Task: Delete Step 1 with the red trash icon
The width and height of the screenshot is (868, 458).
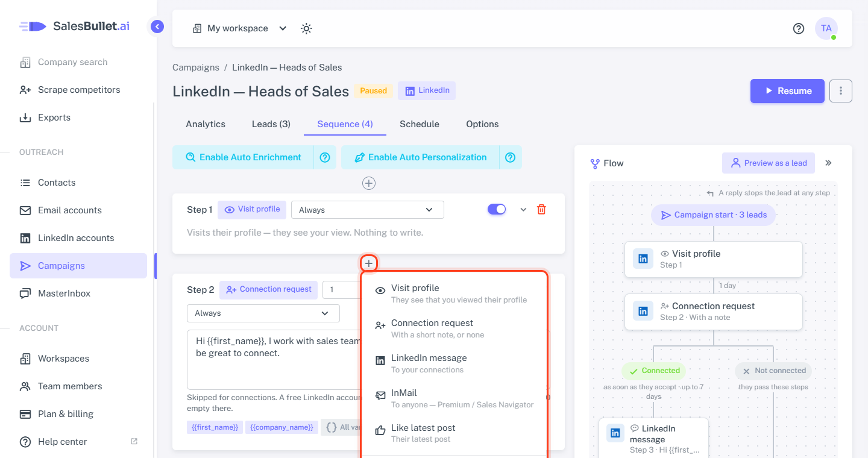Action: (x=541, y=210)
